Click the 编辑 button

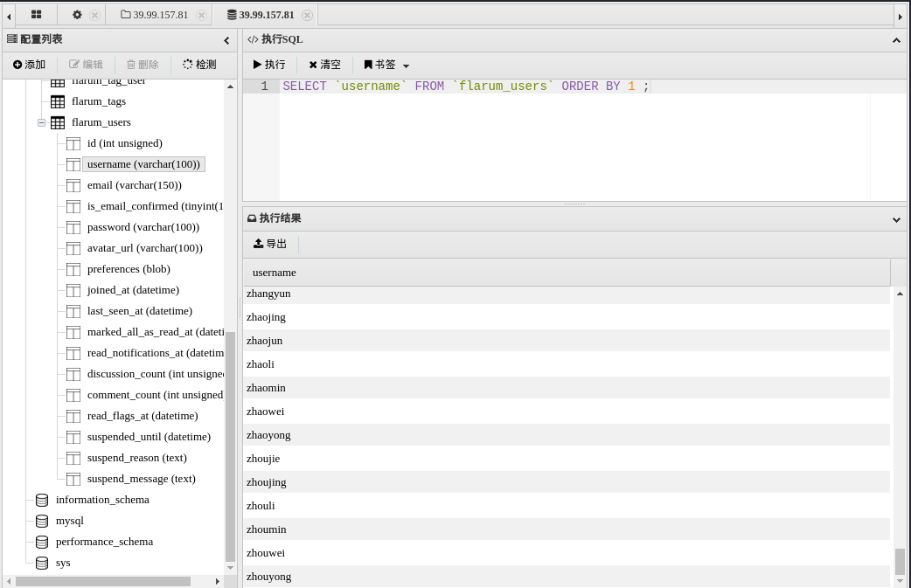pos(86,65)
